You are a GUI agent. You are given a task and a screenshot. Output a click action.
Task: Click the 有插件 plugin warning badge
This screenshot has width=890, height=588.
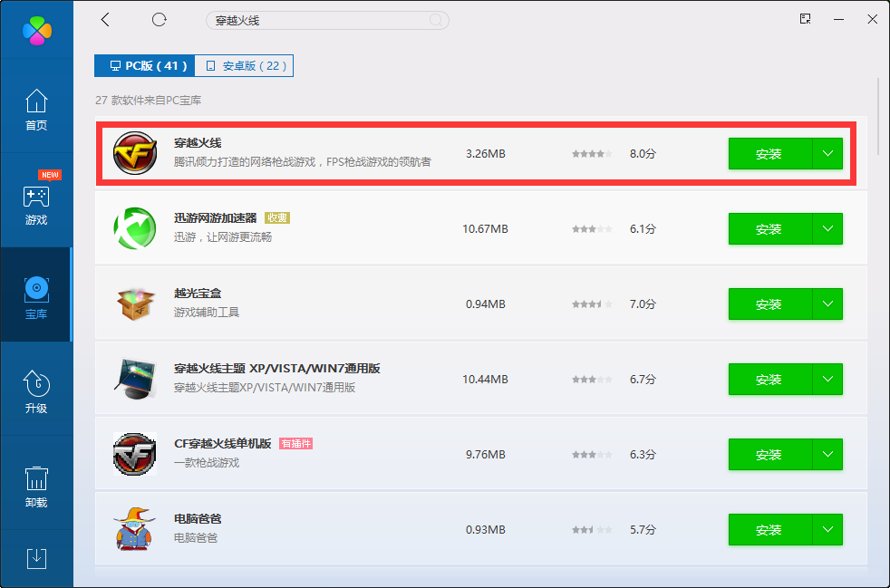point(295,443)
